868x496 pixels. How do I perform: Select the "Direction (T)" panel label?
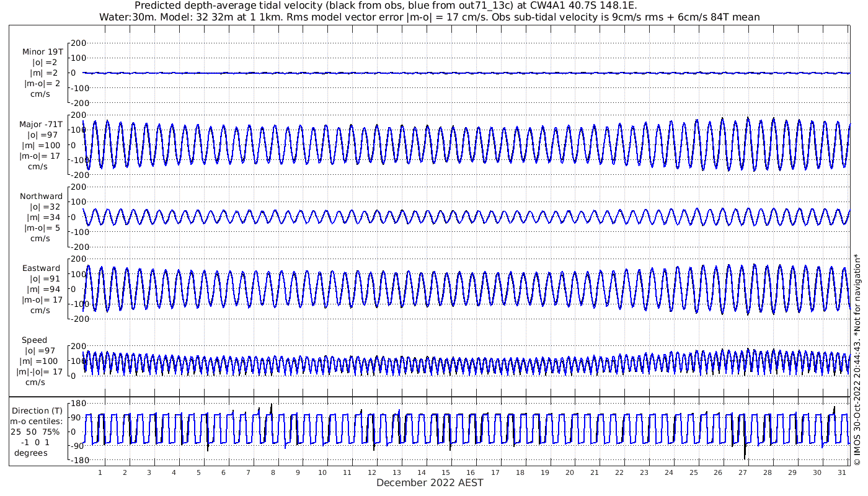point(38,410)
